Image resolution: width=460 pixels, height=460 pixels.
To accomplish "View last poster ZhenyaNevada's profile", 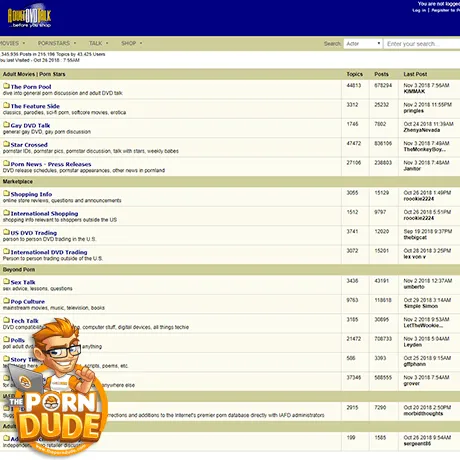I will click(422, 130).
